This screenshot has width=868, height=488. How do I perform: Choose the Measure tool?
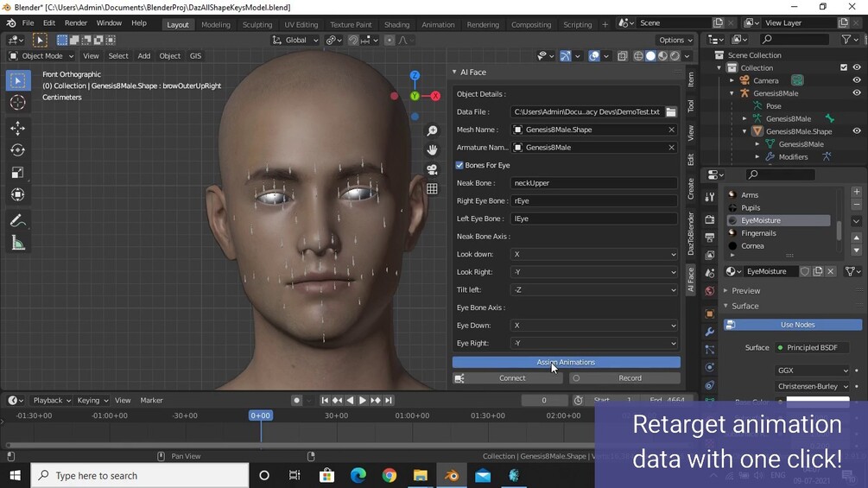click(x=17, y=244)
